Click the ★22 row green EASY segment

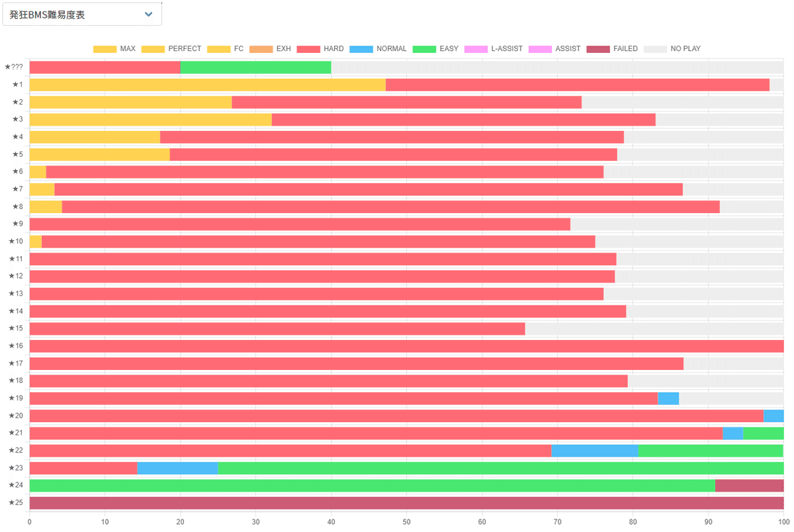[x=711, y=451]
